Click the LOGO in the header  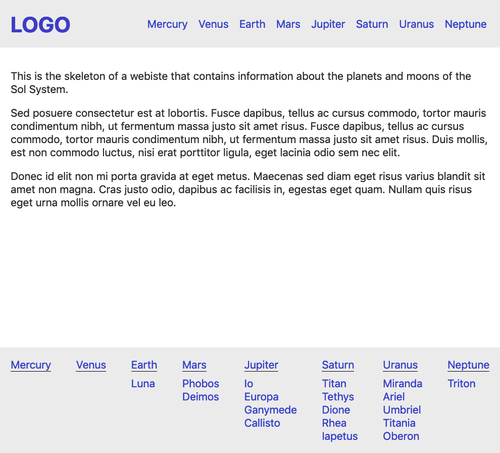pos(40,25)
